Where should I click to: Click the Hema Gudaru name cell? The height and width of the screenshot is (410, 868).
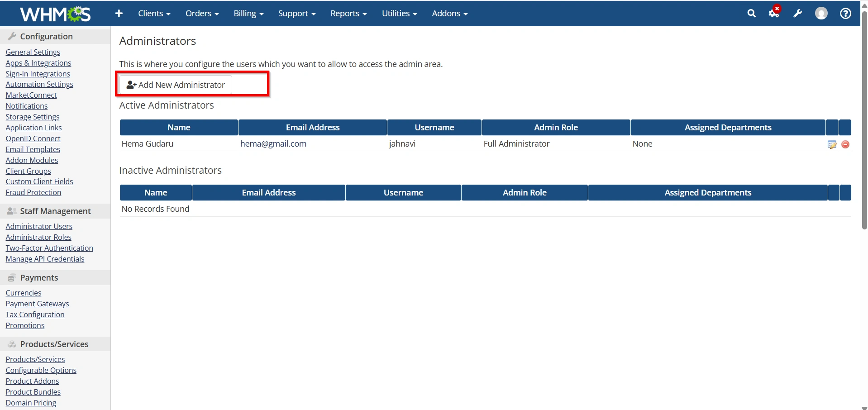pyautogui.click(x=148, y=143)
